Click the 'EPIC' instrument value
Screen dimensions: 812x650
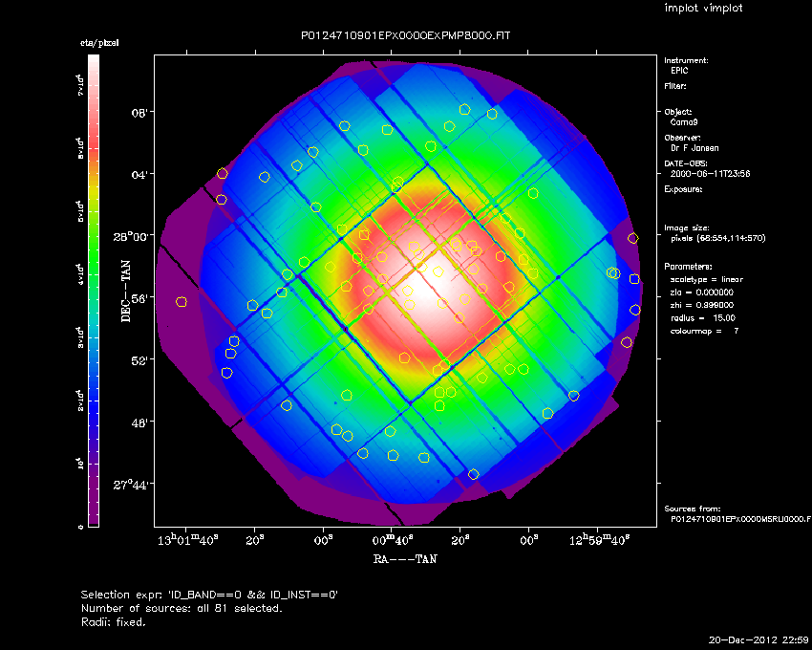[x=679, y=71]
